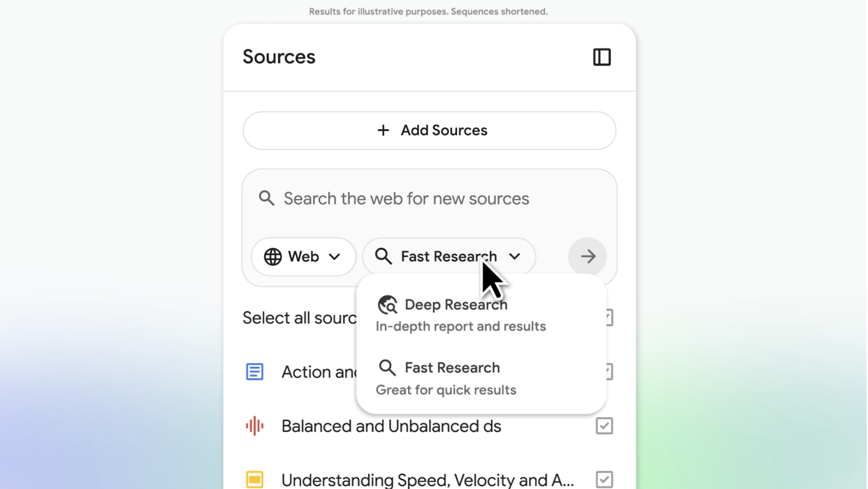Open the Balanced and Unbalanced ds source
Screen dimensions: 868x489
(391, 426)
